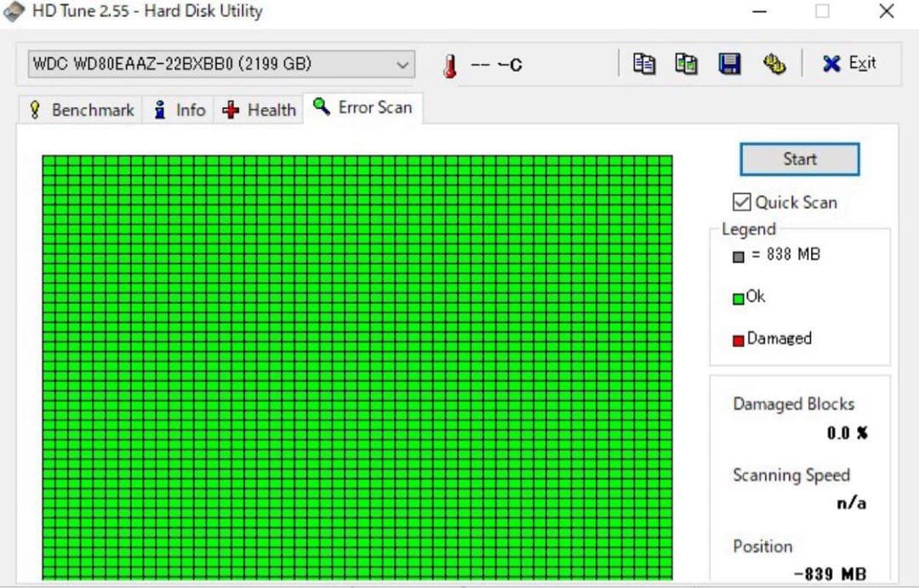Switch to the Benchmark tab
The width and height of the screenshot is (919, 588).
point(82,110)
